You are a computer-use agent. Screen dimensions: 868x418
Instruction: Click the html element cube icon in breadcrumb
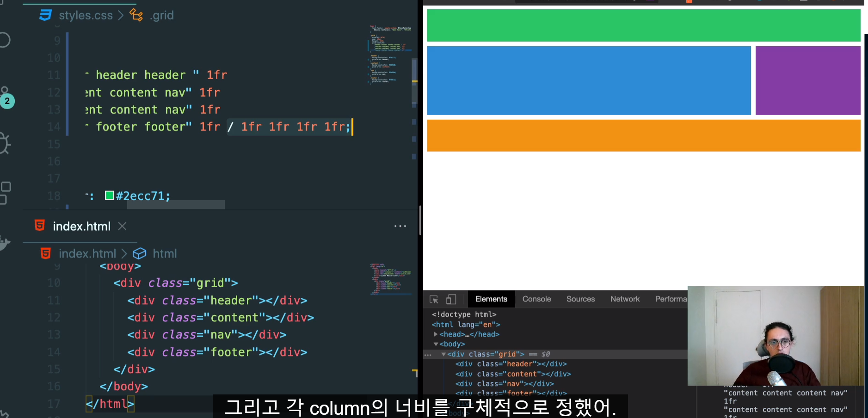139,253
